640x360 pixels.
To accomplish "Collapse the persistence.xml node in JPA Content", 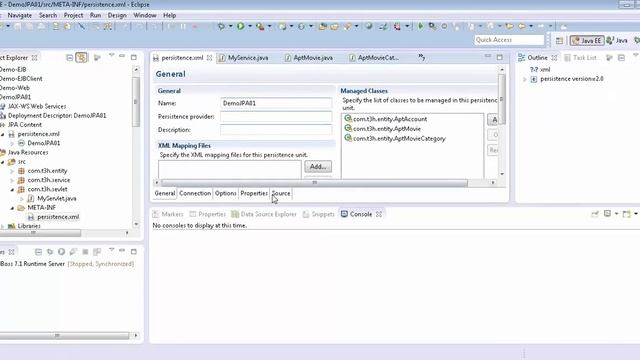I will coord(3,134).
